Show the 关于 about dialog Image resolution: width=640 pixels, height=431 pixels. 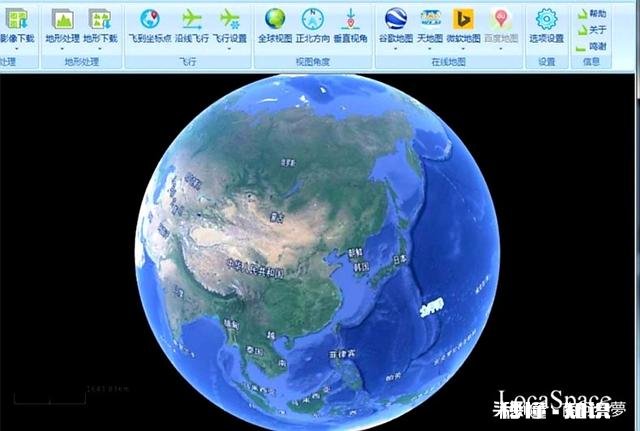pos(591,30)
